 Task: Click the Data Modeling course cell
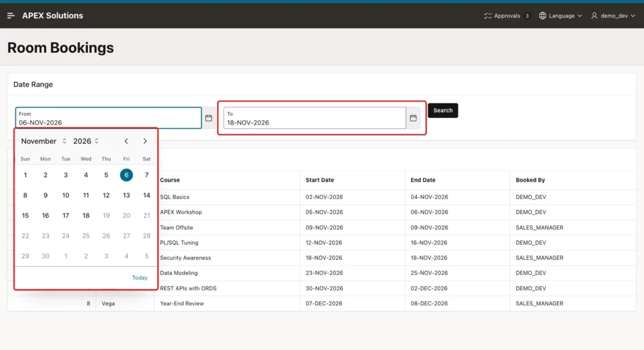tap(228, 273)
